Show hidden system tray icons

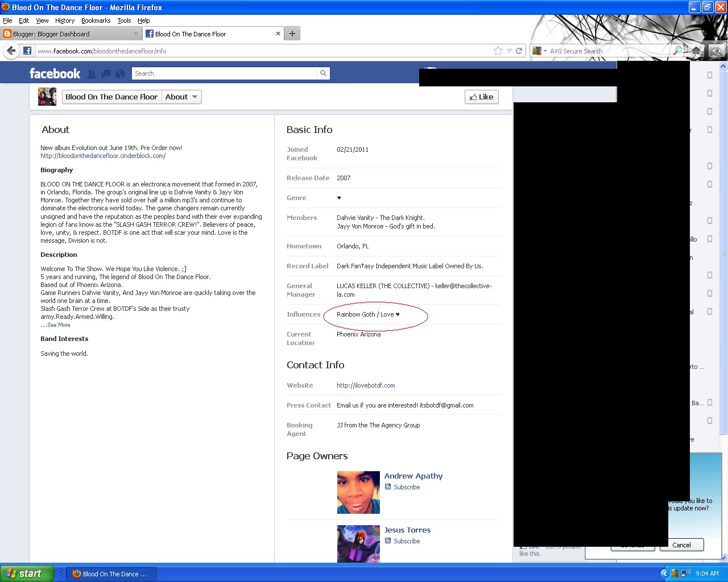(664, 573)
